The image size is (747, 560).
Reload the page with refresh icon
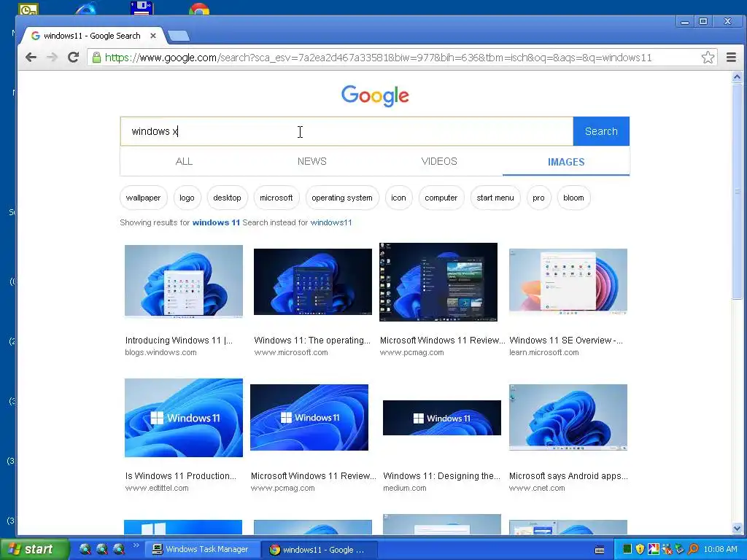pyautogui.click(x=73, y=58)
